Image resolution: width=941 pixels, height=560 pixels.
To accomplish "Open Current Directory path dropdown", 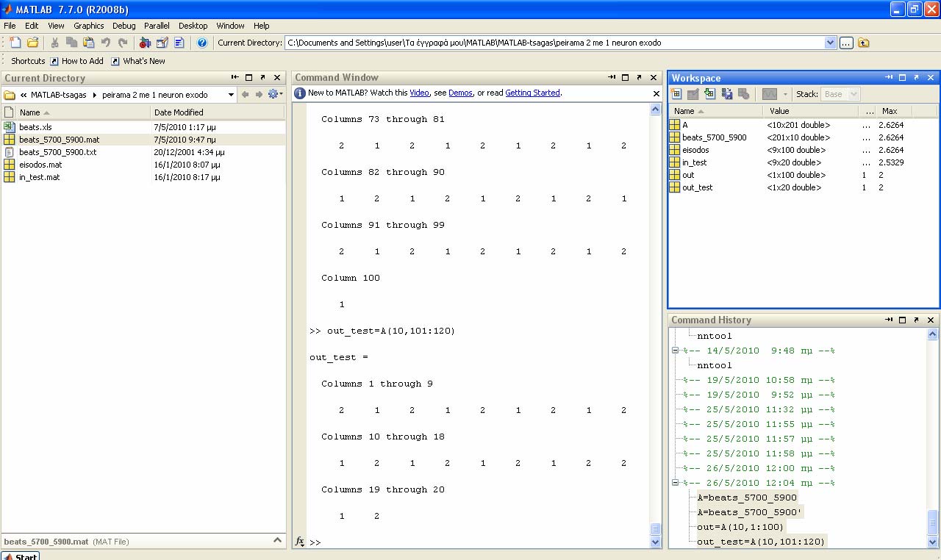I will pos(830,43).
